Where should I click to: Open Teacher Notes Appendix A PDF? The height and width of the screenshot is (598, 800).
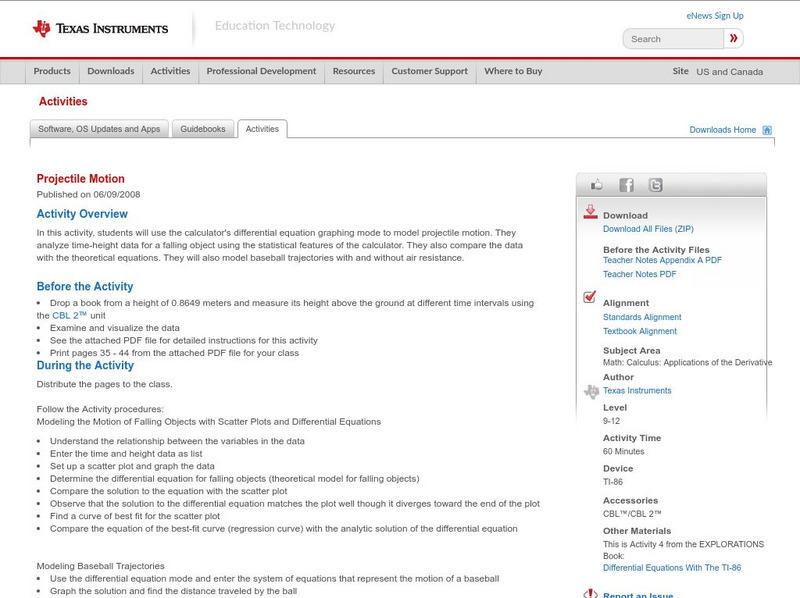click(662, 260)
